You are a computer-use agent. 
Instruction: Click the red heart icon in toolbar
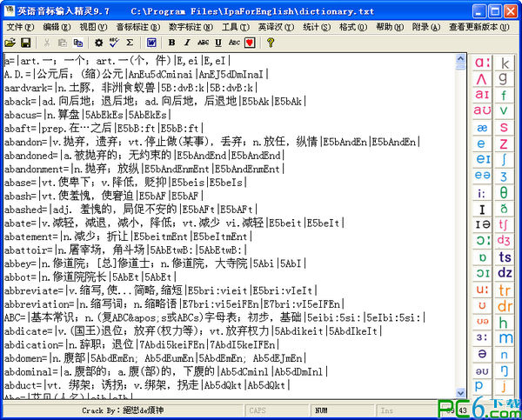click(250, 43)
